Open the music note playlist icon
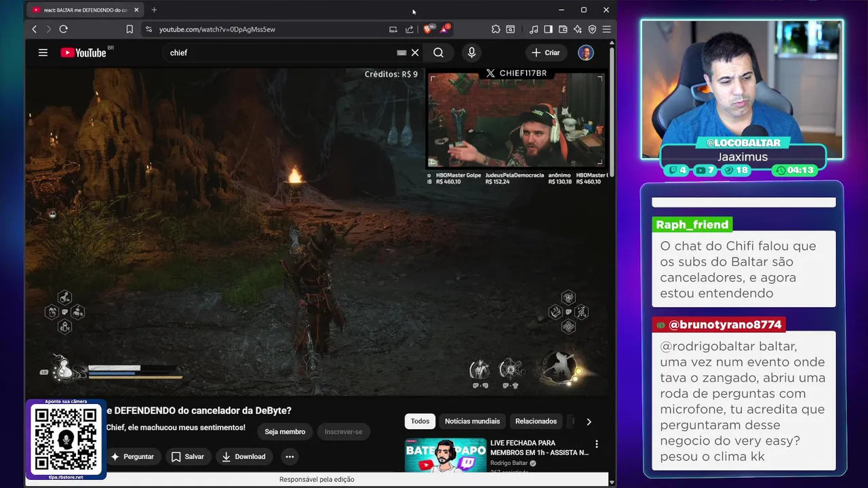The image size is (868, 488). (x=534, y=29)
